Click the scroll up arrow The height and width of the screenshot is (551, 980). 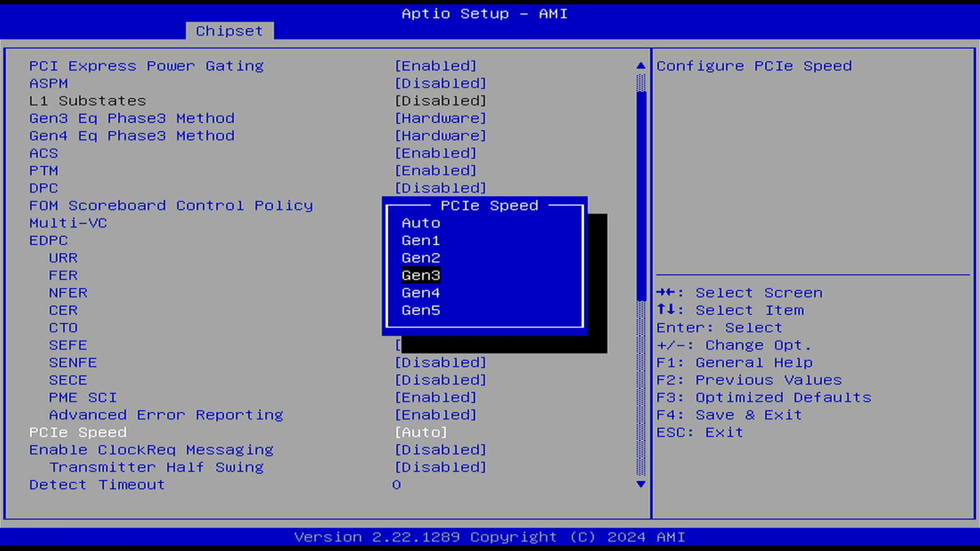coord(640,66)
